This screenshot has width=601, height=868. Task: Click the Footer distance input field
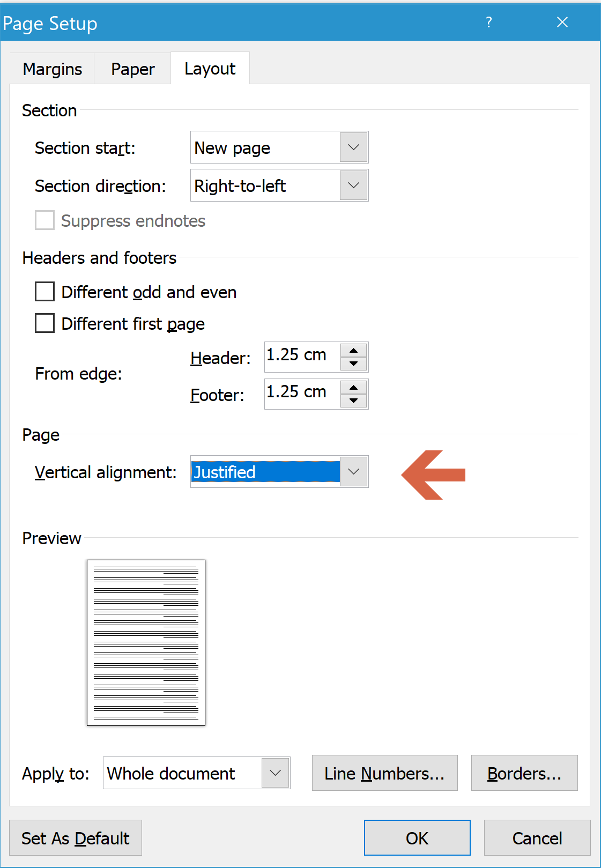tap(302, 394)
